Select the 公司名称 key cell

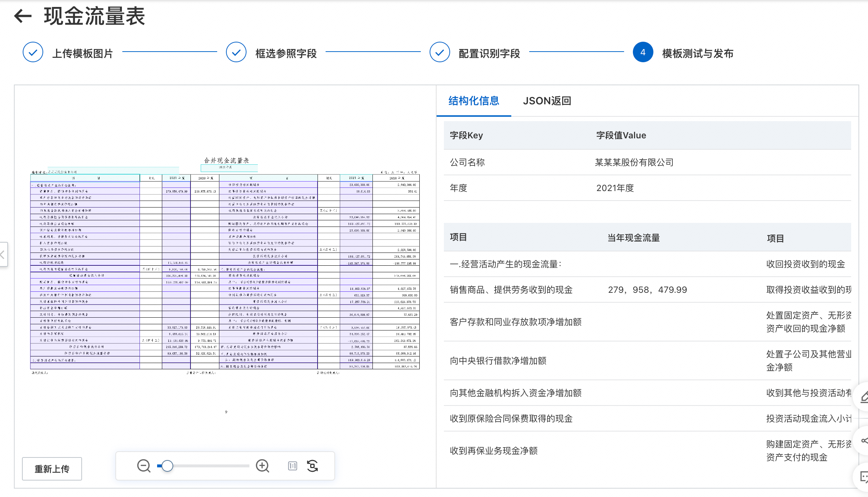[467, 162]
